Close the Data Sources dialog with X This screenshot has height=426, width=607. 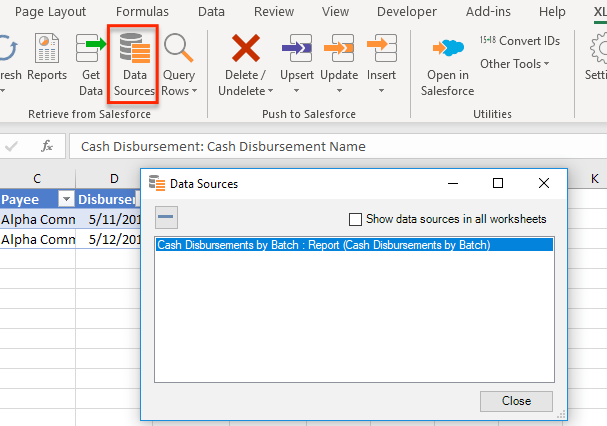click(x=544, y=183)
